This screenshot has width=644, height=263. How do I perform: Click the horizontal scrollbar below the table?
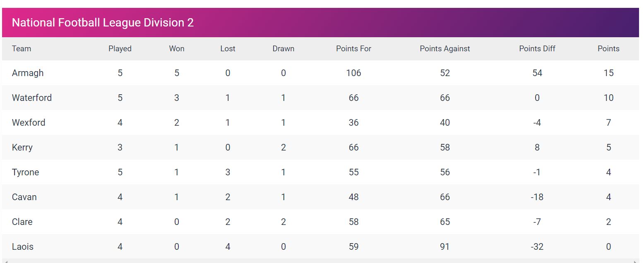point(320,261)
